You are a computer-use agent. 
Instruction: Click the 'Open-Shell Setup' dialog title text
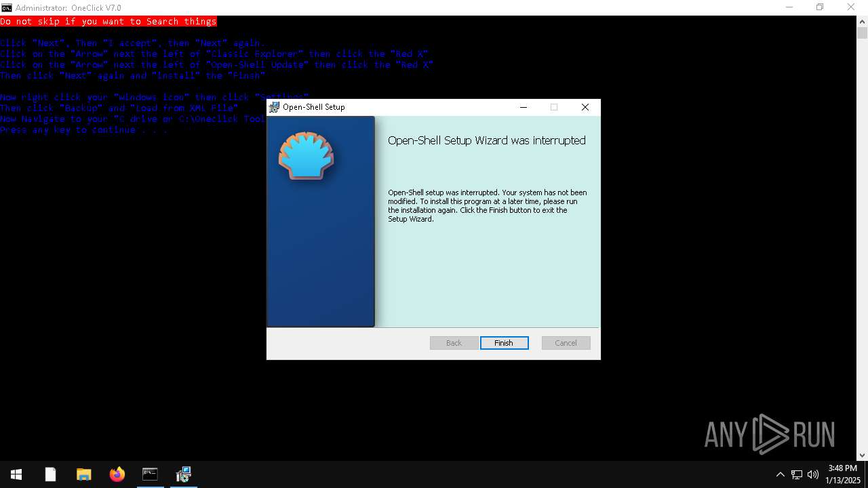pyautogui.click(x=314, y=107)
